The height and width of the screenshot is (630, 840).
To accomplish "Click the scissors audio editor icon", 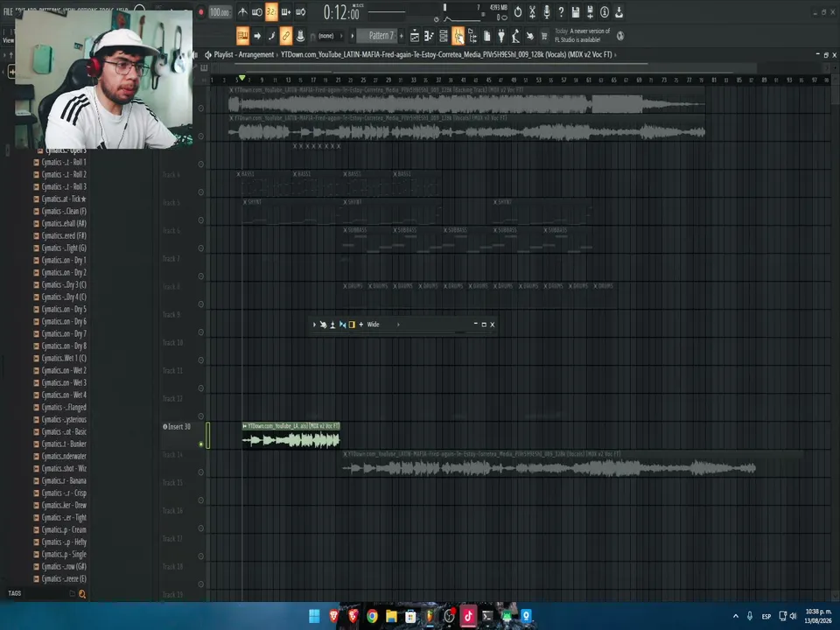I will (x=532, y=11).
